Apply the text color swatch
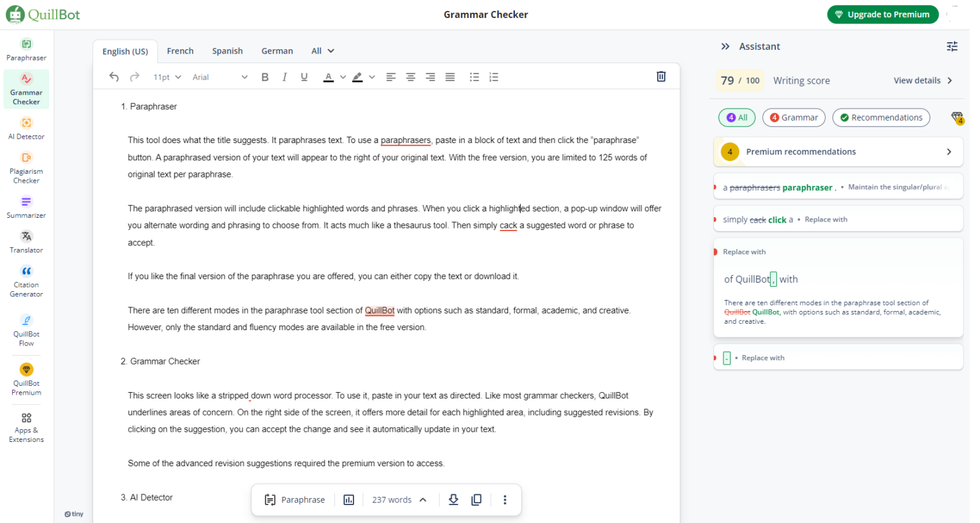The height and width of the screenshot is (523, 980). click(329, 77)
